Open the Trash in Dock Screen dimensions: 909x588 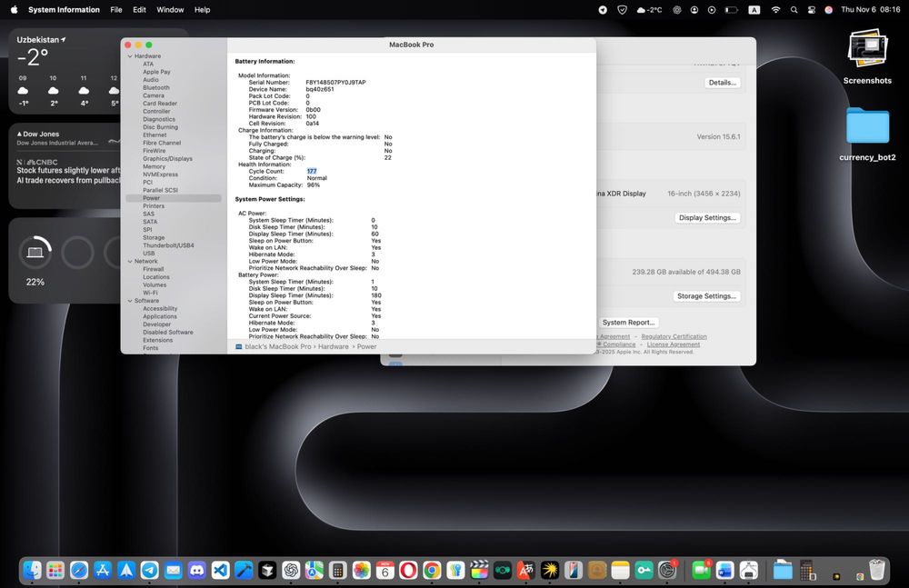(876, 570)
